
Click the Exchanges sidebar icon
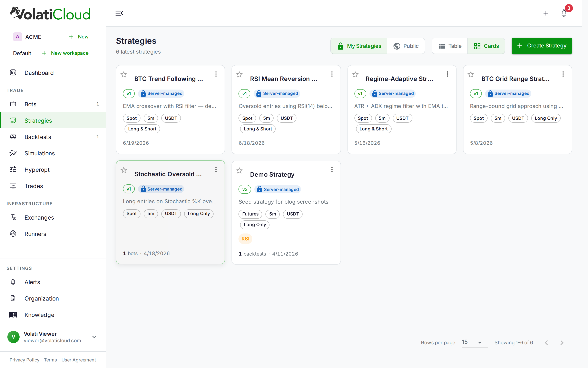tap(13, 217)
